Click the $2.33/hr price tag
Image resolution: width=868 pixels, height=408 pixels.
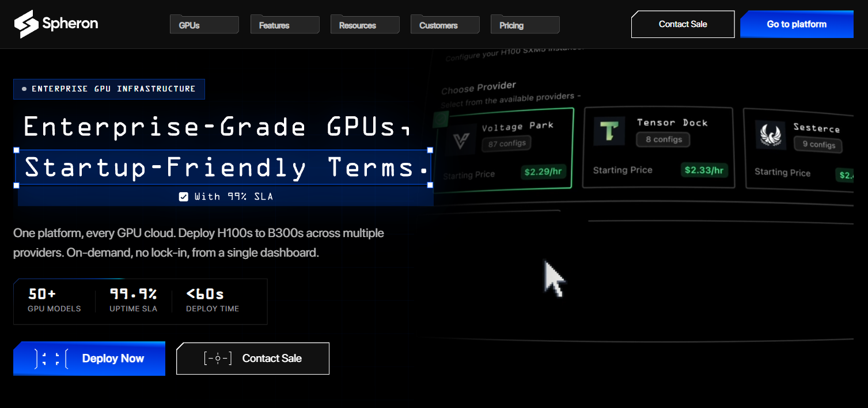click(x=704, y=170)
